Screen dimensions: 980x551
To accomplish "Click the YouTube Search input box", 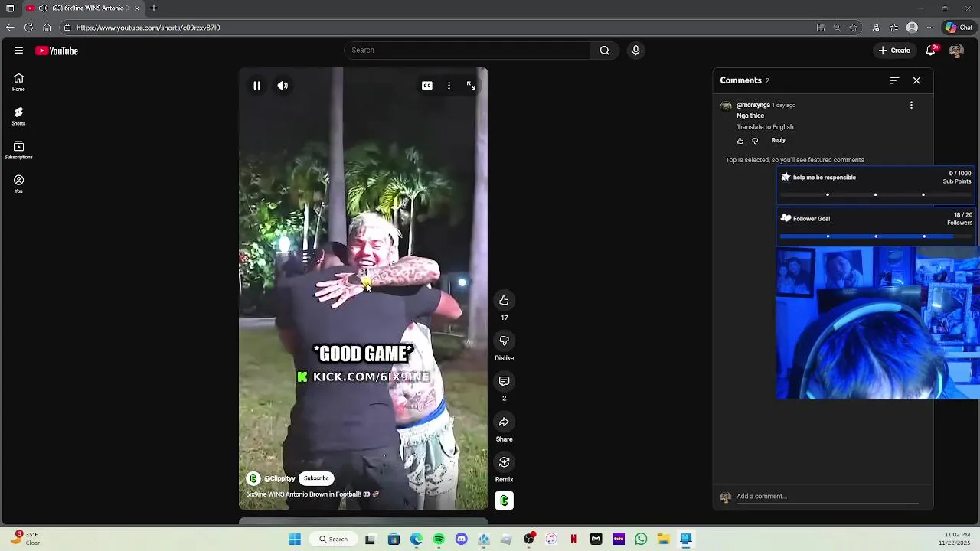I will pyautogui.click(x=467, y=51).
